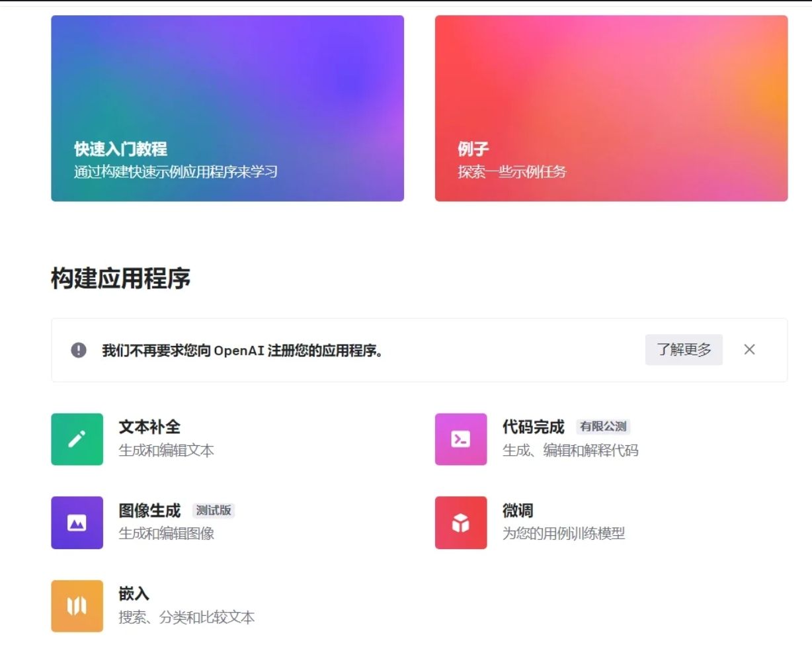
Task: Click description 生成和编辑文本
Action: point(167,451)
